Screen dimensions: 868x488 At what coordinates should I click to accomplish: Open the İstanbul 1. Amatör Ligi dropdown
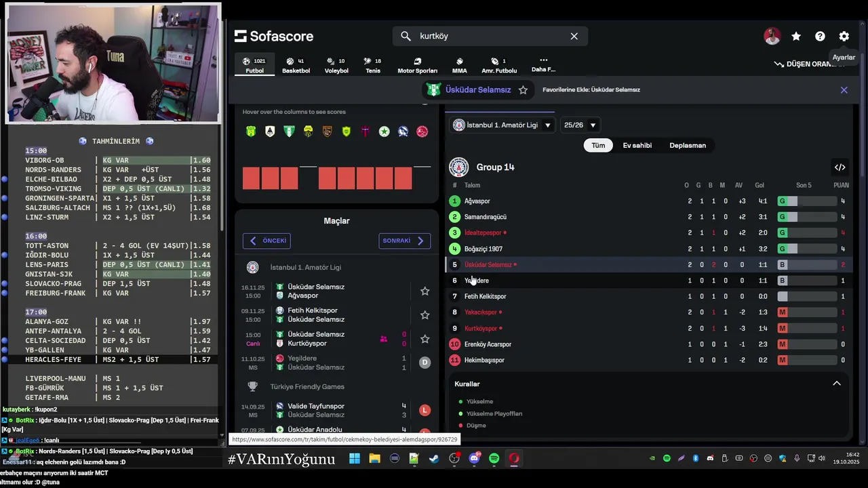click(503, 125)
